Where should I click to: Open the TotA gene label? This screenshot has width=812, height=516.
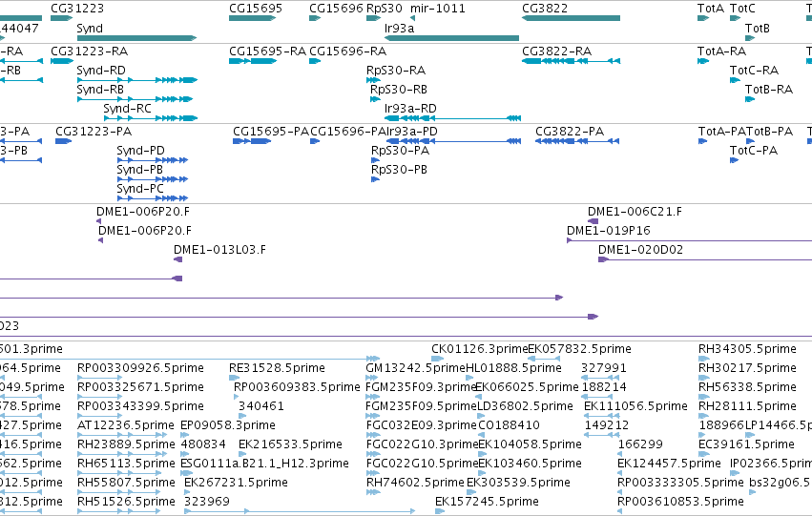coord(711,9)
